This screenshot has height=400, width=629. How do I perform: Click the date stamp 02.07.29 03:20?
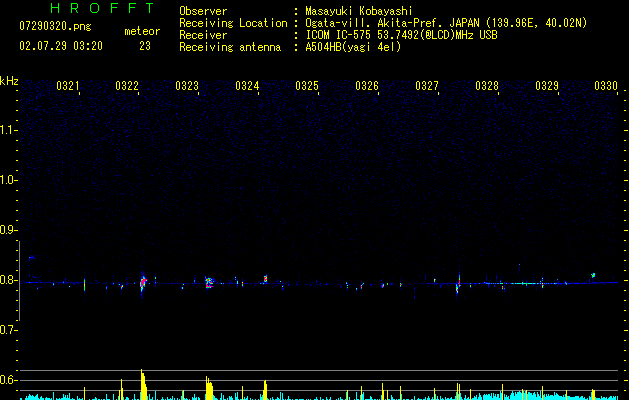(61, 46)
